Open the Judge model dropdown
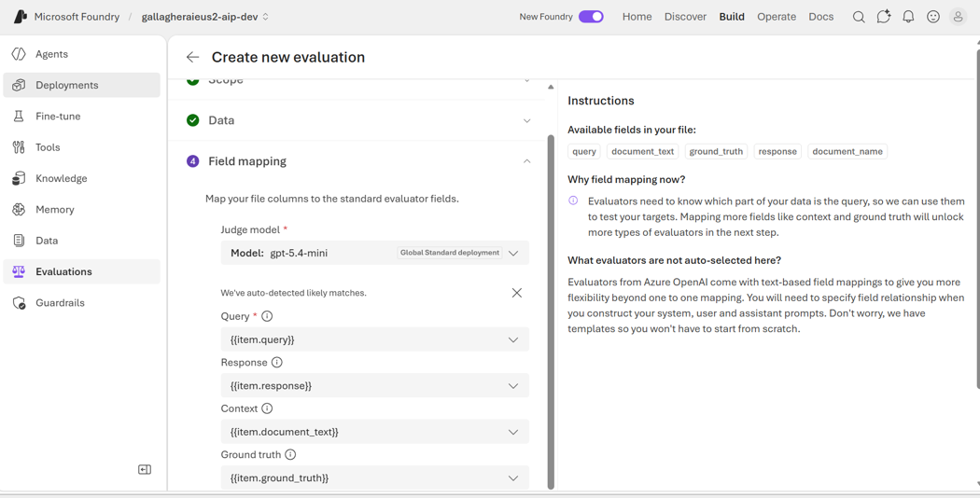980x498 pixels. point(375,253)
